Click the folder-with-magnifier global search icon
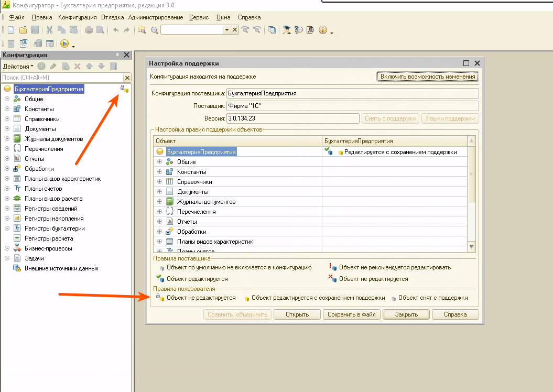 pyautogui.click(x=142, y=30)
